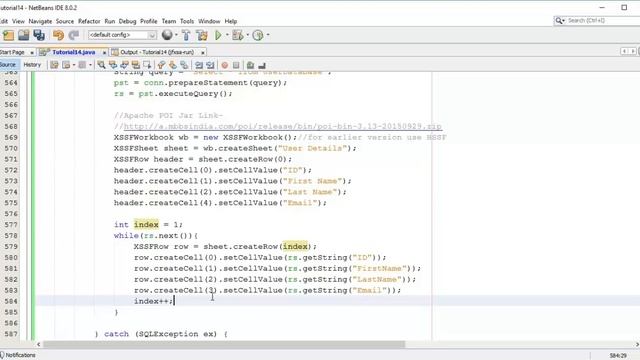640x360 pixels.
Task: Click the Build Project hammer icon
Action: (186, 35)
